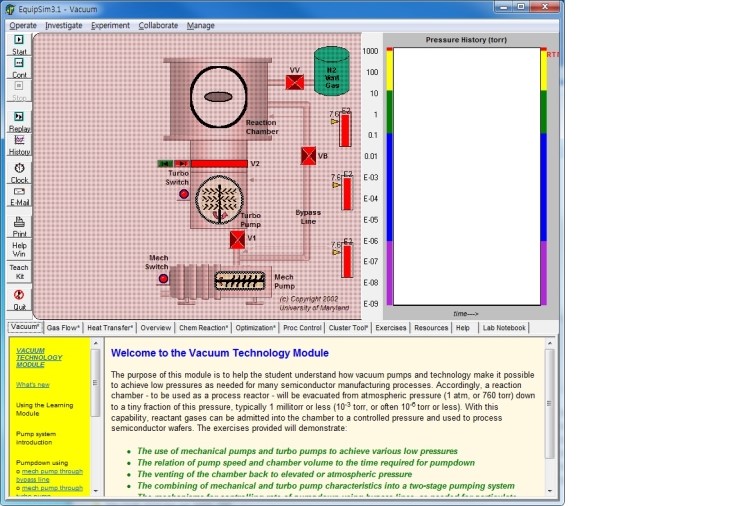Switch to the Lab Notebook tab
The width and height of the screenshot is (740, 506).
pos(504,328)
